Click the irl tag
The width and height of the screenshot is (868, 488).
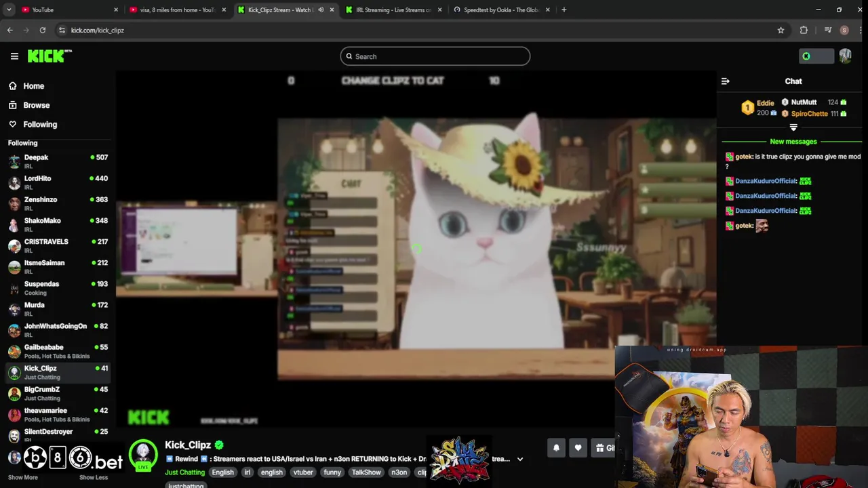(x=248, y=472)
